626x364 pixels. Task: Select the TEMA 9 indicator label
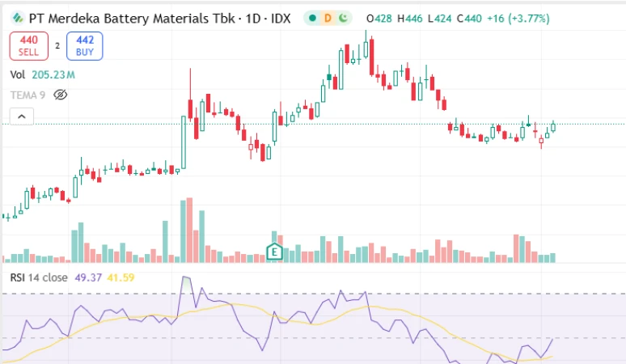[27, 95]
